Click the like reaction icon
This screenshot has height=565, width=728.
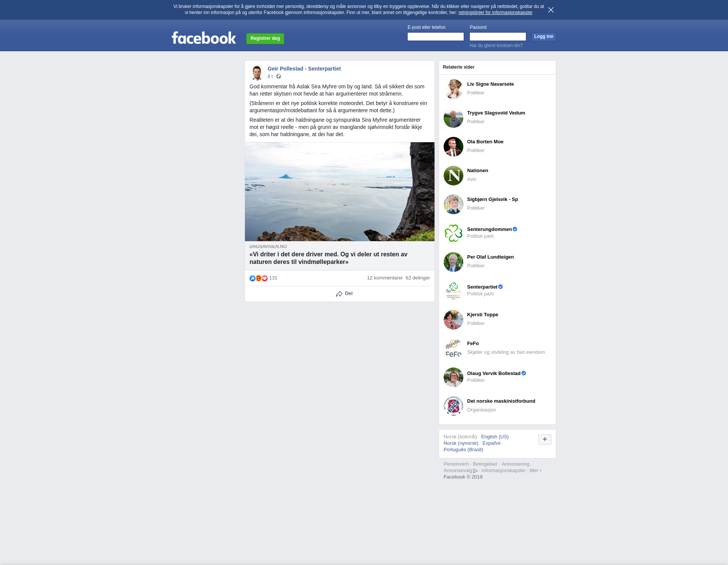pyautogui.click(x=253, y=278)
